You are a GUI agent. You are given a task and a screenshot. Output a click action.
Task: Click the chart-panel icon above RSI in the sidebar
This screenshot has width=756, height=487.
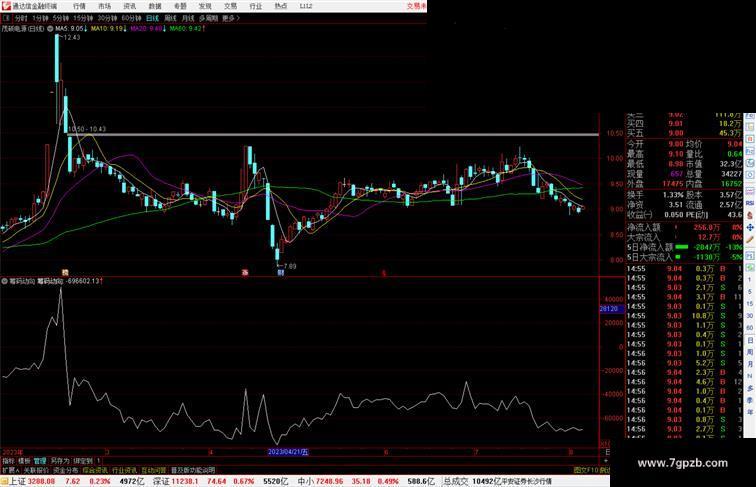pyautogui.click(x=750, y=191)
